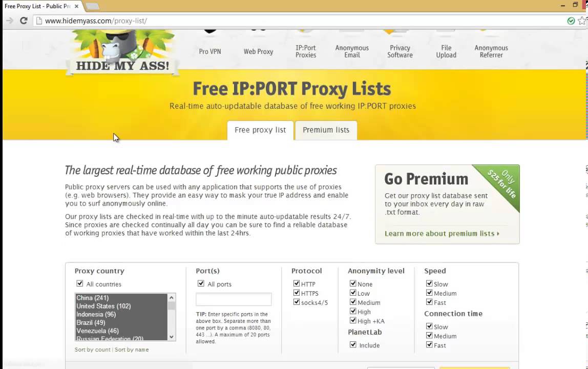The image size is (588, 369).
Task: Click the country list scrollbar thumb
Action: (172, 305)
